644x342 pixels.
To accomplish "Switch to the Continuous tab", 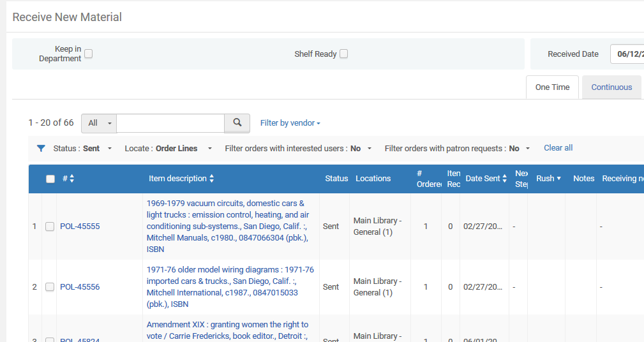I will (611, 87).
